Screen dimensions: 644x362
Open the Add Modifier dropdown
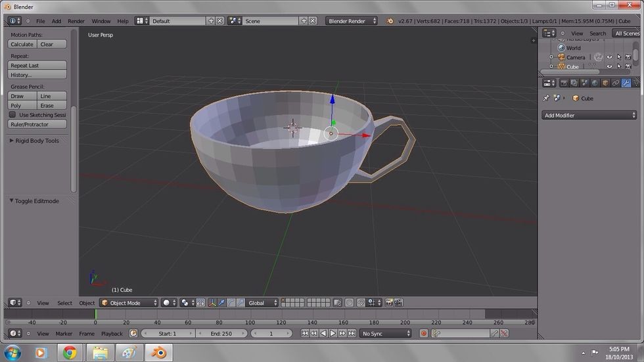coord(589,115)
